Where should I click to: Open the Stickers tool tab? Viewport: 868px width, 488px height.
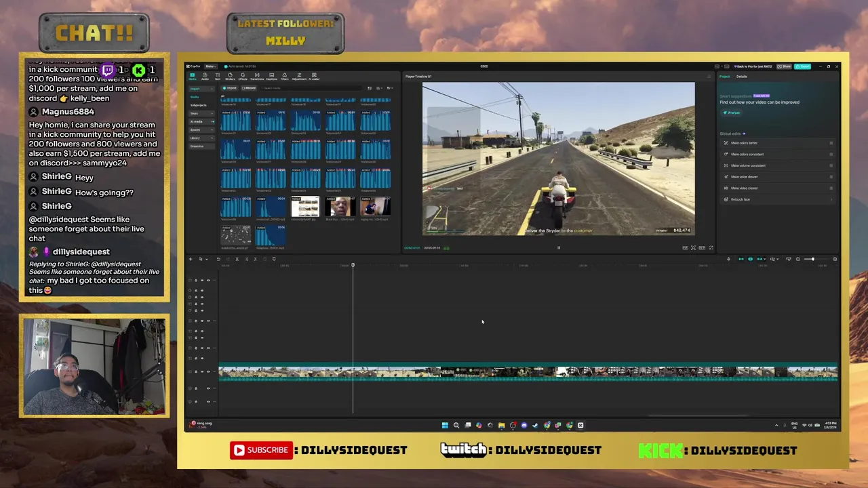230,76
